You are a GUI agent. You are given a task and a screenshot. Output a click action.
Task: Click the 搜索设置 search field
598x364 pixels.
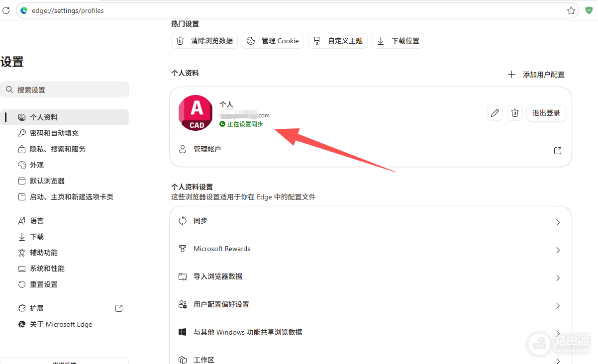coord(65,90)
